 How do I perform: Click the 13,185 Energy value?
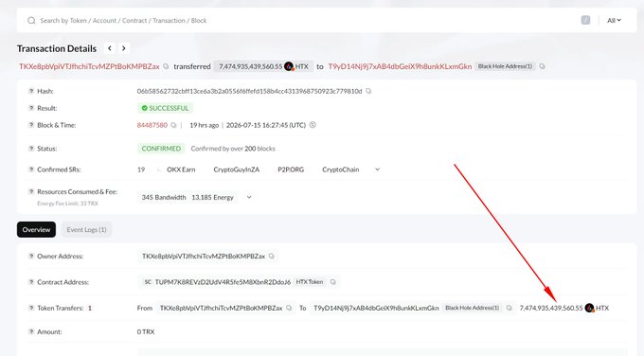point(212,198)
